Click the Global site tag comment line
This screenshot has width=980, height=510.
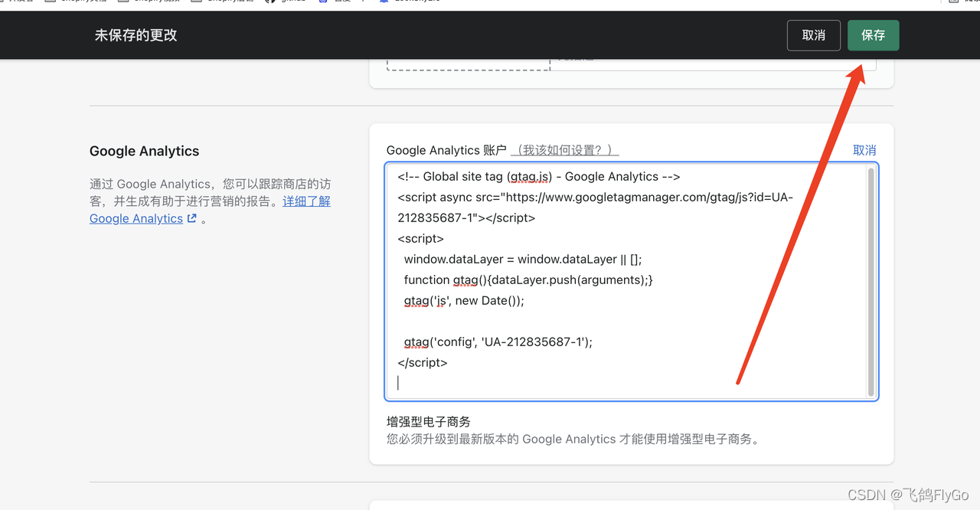[539, 176]
